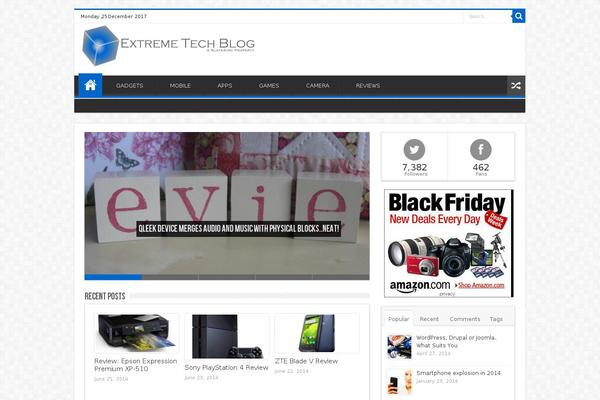600x400 pixels.
Task: Click the June 25, 2014 post date
Action: coord(111,379)
